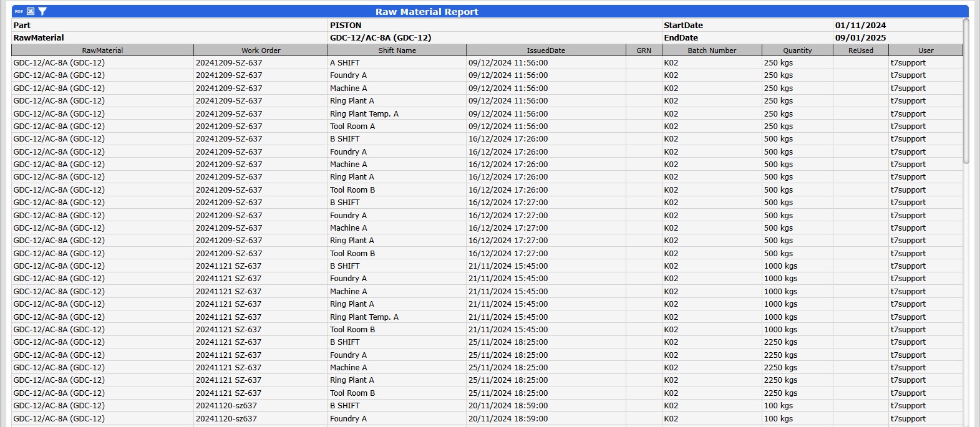Click Ring Plant A cell issued 16/12/2024 17:27:00

pyautogui.click(x=396, y=241)
